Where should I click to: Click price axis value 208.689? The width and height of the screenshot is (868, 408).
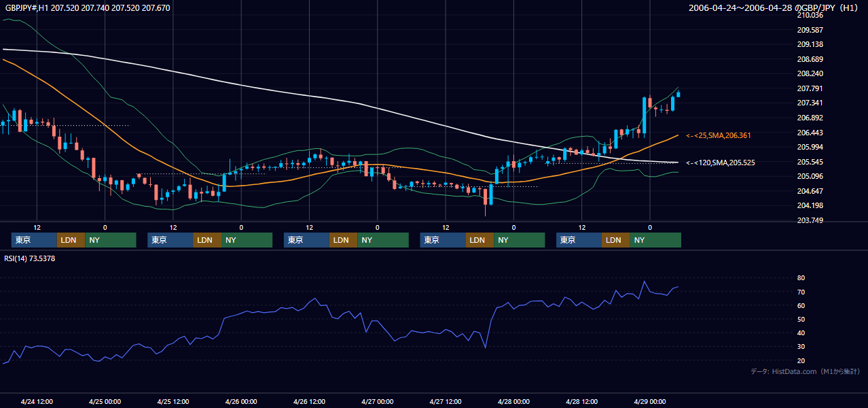click(x=810, y=59)
